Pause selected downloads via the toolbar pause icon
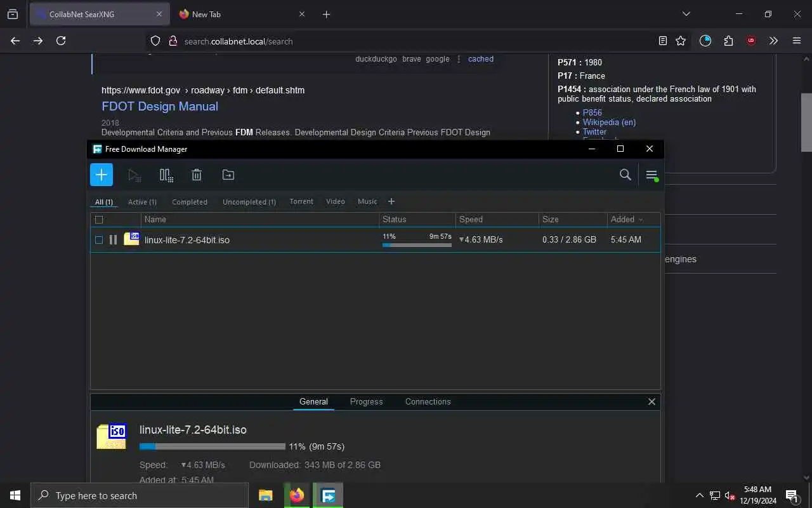This screenshot has width=812, height=508. coord(166,175)
